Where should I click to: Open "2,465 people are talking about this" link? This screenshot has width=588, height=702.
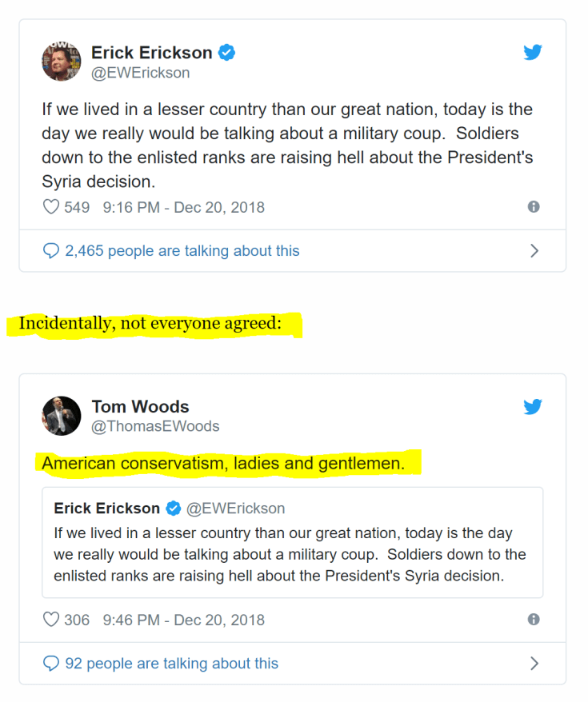point(182,251)
